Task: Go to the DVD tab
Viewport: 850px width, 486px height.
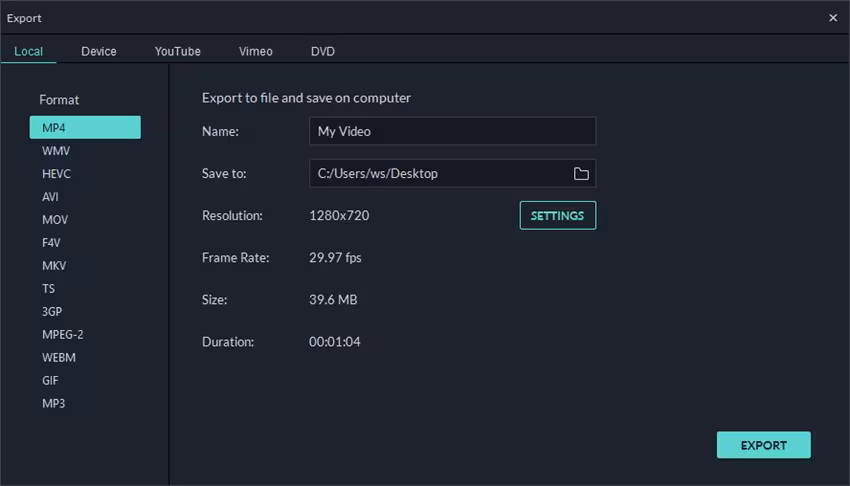Action: [x=323, y=51]
